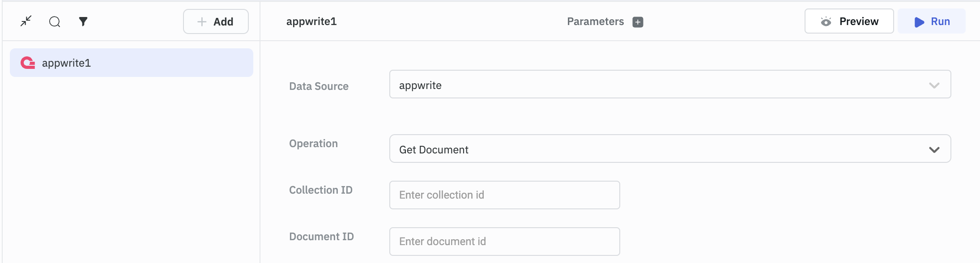Click the Parameters label

click(595, 21)
